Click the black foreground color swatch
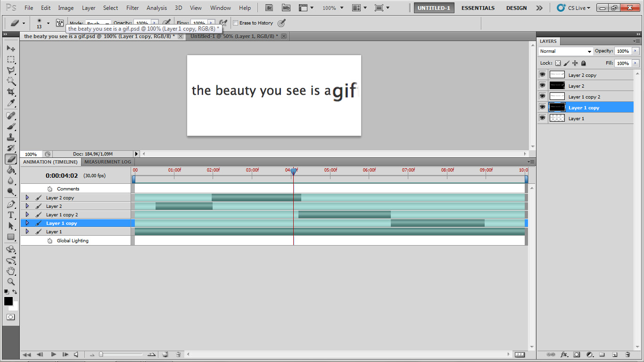Image resolution: width=644 pixels, height=362 pixels. 8,301
